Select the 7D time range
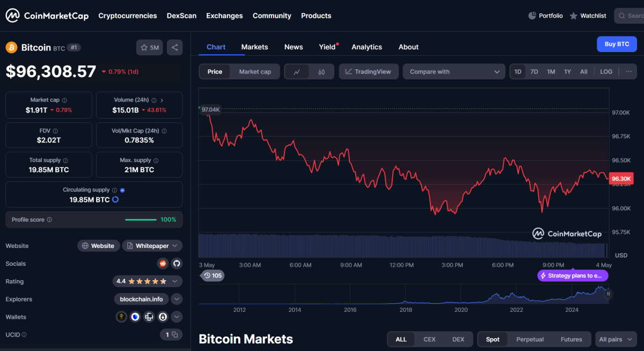This screenshot has height=351, width=644. tap(534, 71)
